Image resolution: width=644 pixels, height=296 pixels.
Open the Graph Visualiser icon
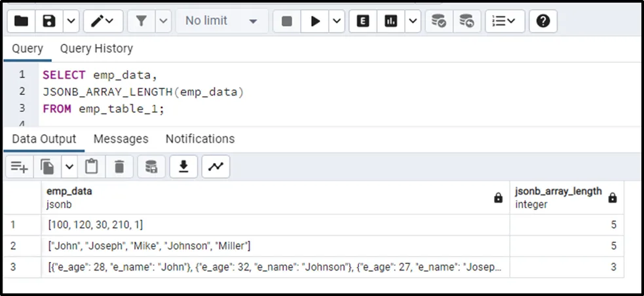[216, 167]
